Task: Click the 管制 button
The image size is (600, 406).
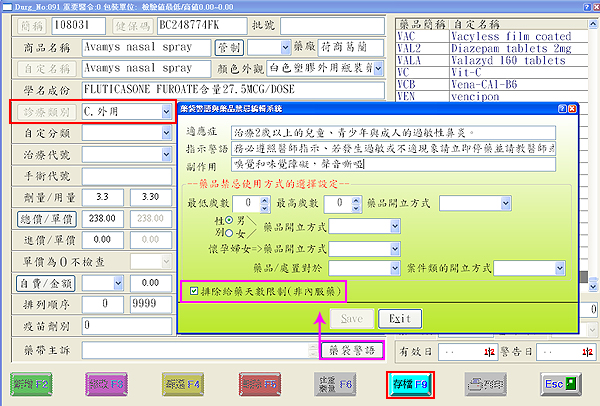Action: pos(227,46)
